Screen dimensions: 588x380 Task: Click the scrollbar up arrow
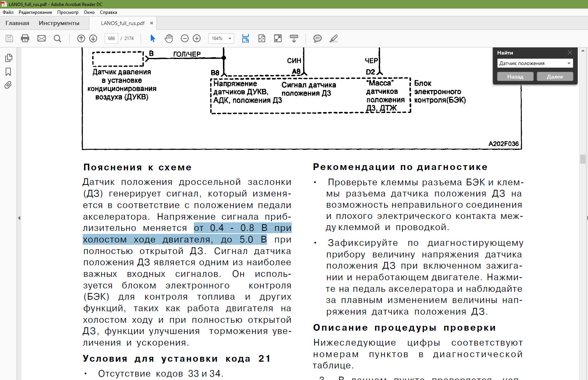click(x=583, y=50)
